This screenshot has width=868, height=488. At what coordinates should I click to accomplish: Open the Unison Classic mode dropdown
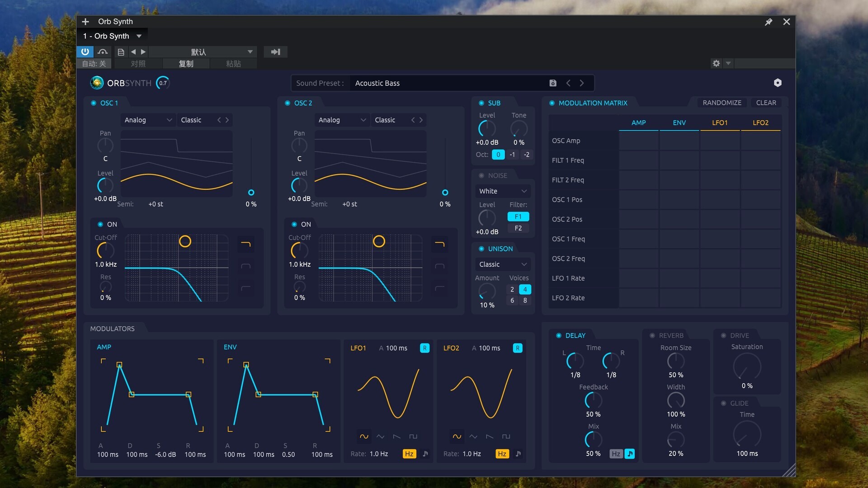point(502,264)
